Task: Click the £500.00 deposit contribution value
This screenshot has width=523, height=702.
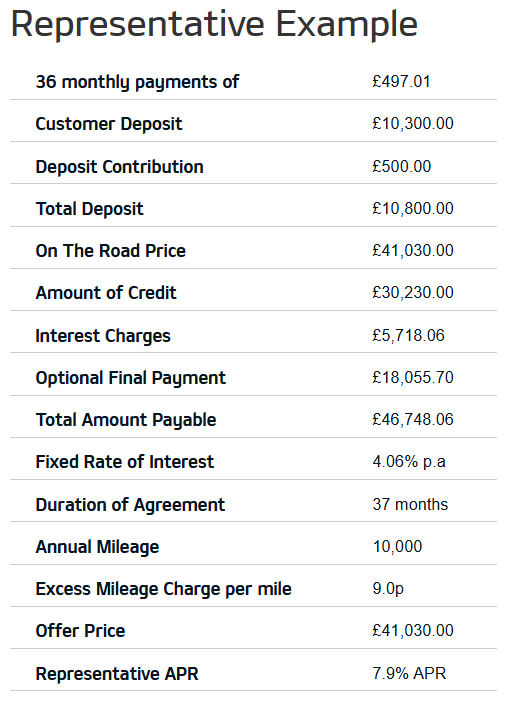Action: [x=402, y=167]
